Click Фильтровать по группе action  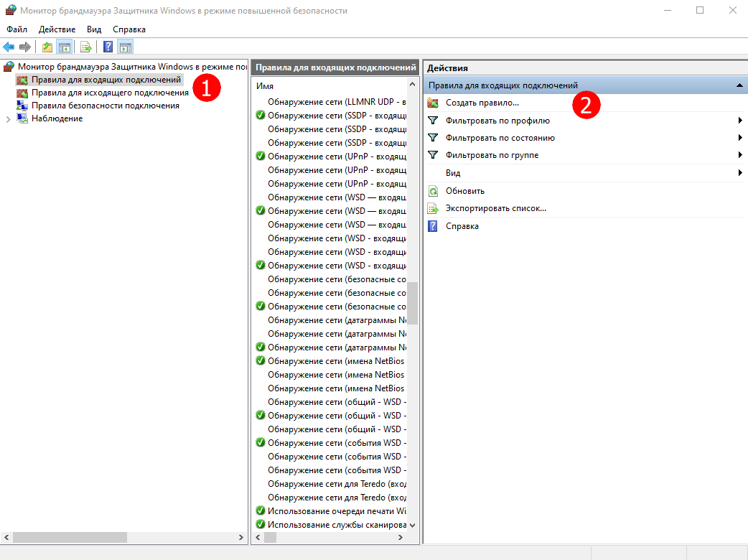pos(492,155)
